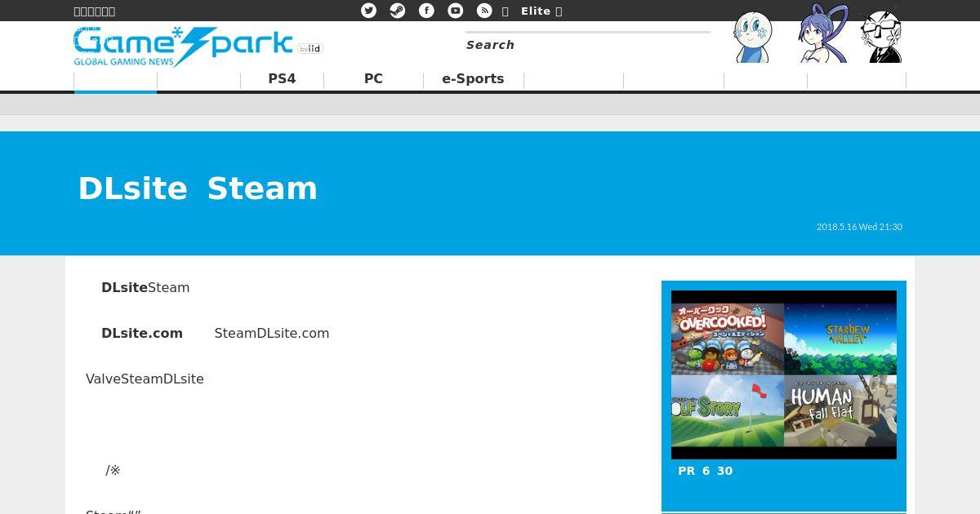Click the Search input field
This screenshot has width=980, height=514.
pyautogui.click(x=588, y=45)
